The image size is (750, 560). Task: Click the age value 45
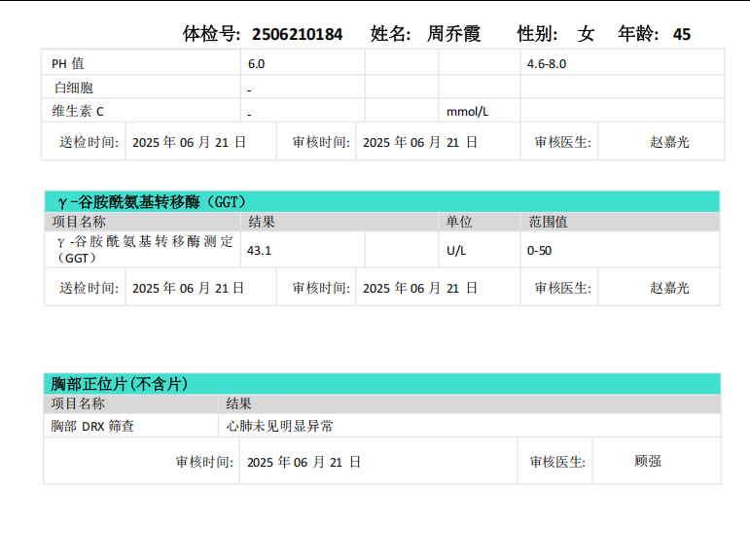(x=682, y=34)
